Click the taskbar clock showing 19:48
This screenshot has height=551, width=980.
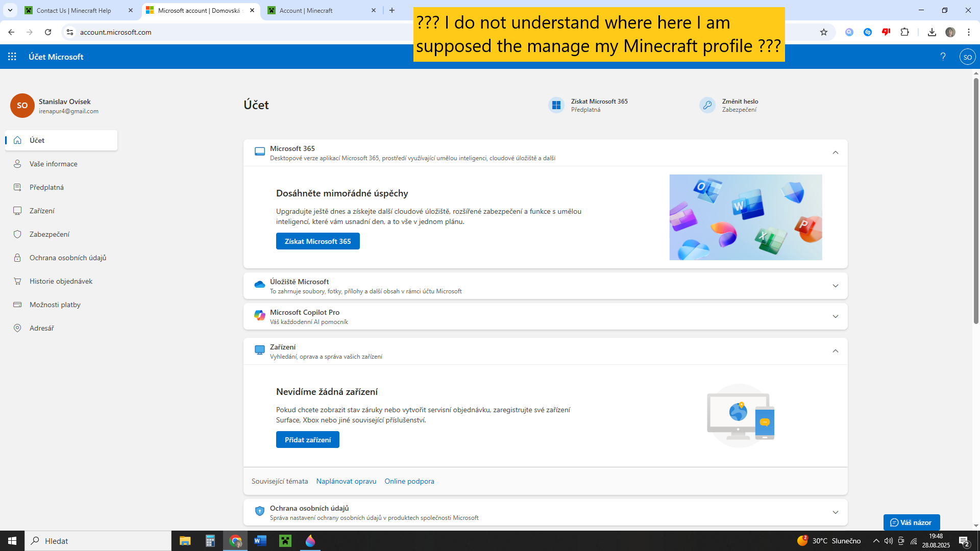[x=936, y=541]
